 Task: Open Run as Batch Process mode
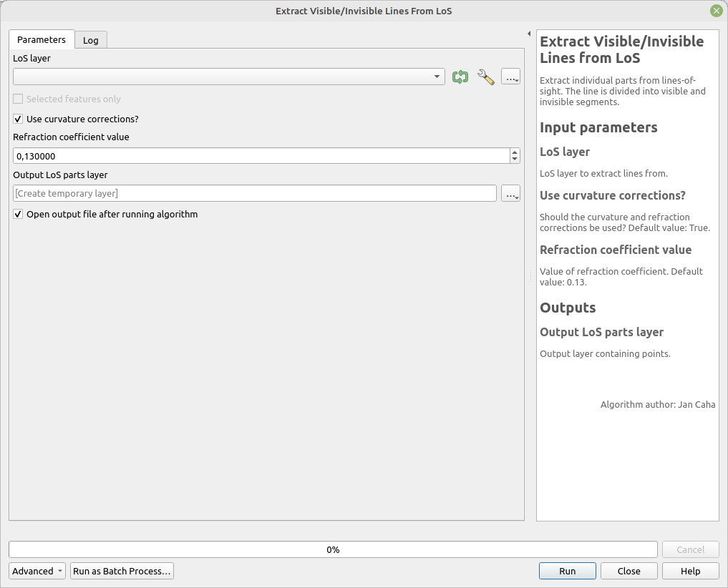coord(122,571)
